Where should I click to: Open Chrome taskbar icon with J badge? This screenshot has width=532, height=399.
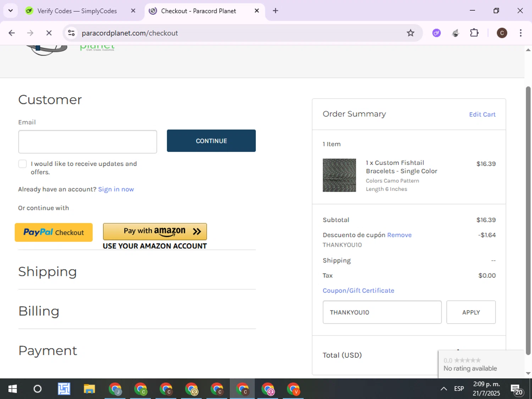click(115, 389)
